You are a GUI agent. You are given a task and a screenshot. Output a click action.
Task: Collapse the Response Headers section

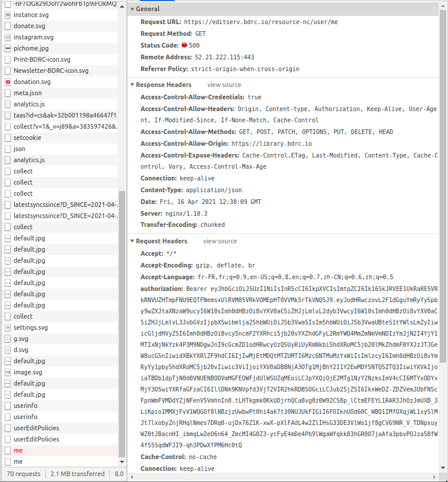click(x=132, y=85)
